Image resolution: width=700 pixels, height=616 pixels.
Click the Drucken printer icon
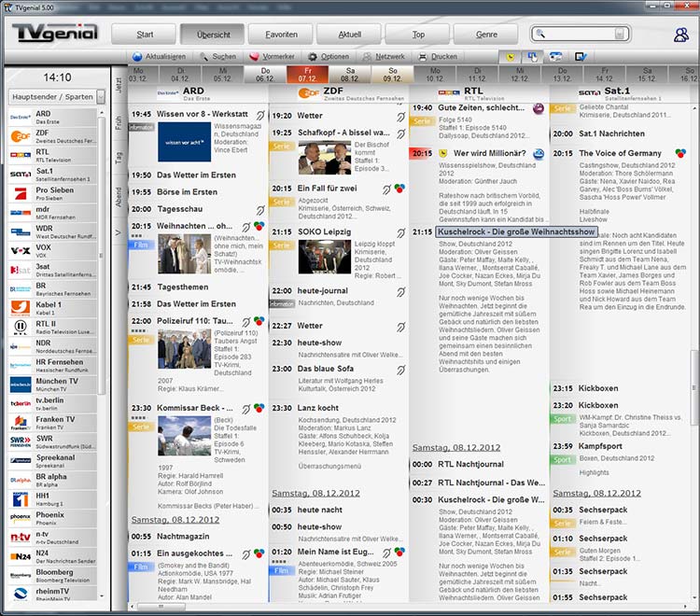coord(423,57)
